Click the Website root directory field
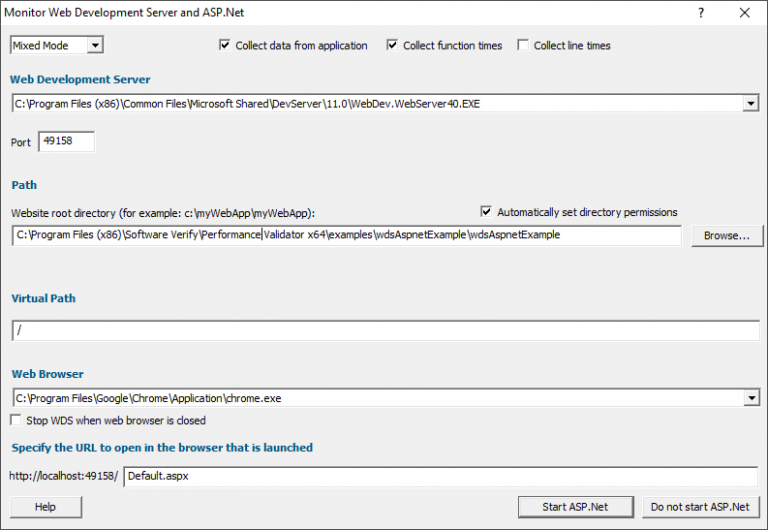 pyautogui.click(x=347, y=235)
